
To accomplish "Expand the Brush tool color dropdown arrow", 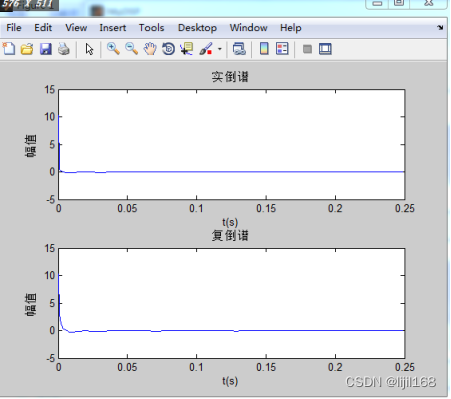I will [x=220, y=49].
